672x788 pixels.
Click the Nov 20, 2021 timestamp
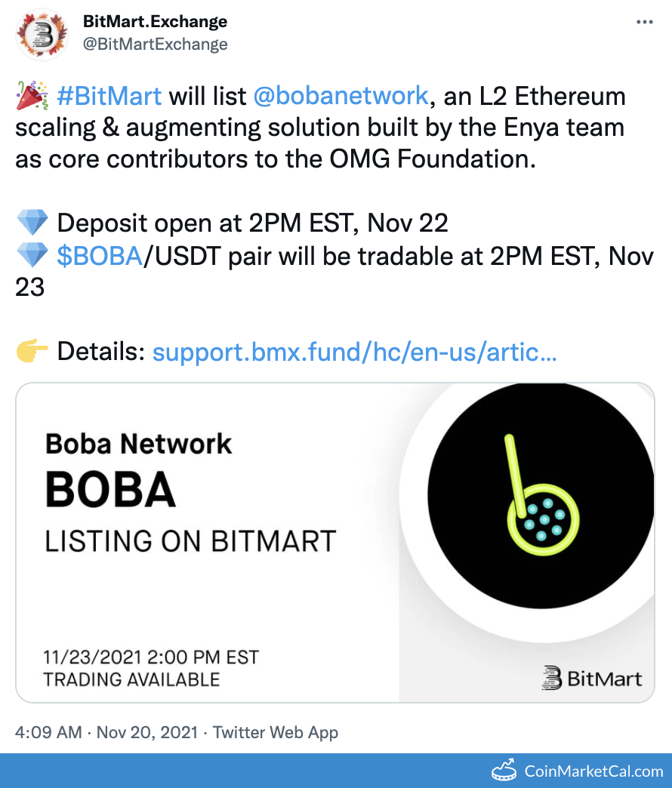(x=146, y=732)
